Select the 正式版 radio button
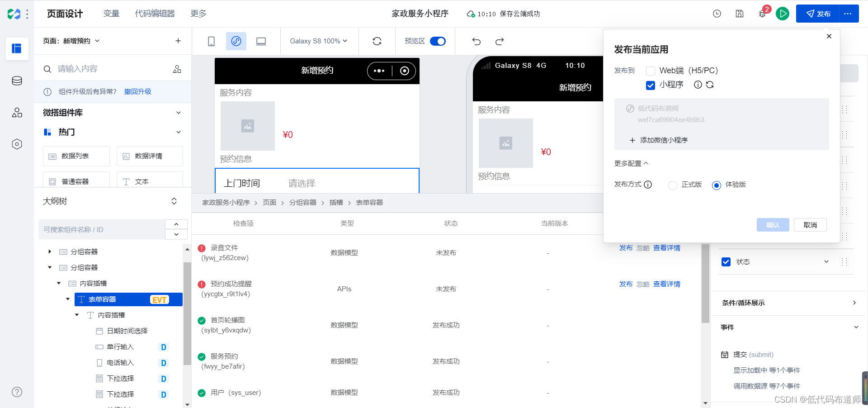Image resolution: width=868 pixels, height=408 pixels. [673, 185]
